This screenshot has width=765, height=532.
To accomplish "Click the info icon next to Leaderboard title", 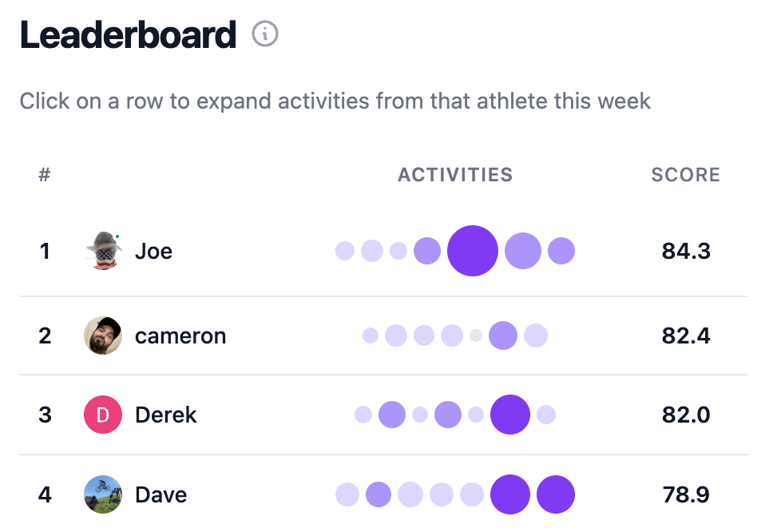I will (264, 34).
